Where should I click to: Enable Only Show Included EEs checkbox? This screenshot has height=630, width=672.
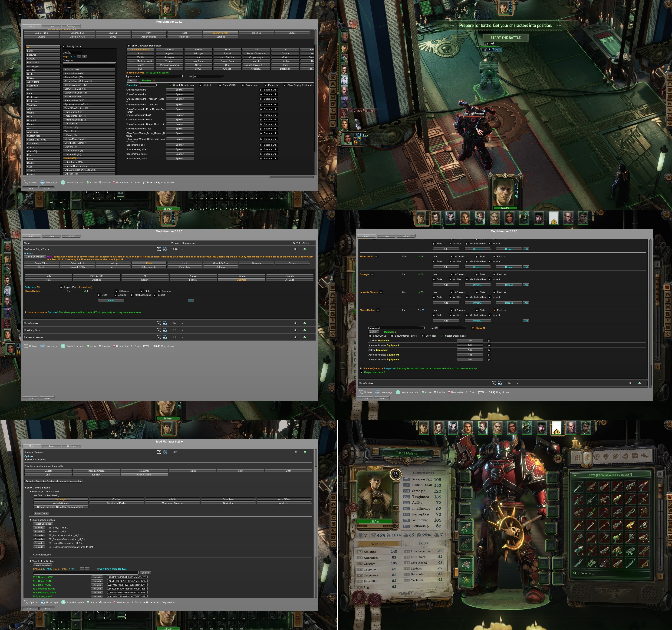coord(98,569)
